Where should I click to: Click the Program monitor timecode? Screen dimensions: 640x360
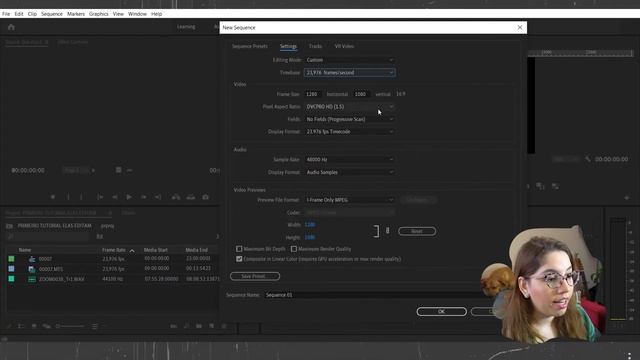pos(611,159)
